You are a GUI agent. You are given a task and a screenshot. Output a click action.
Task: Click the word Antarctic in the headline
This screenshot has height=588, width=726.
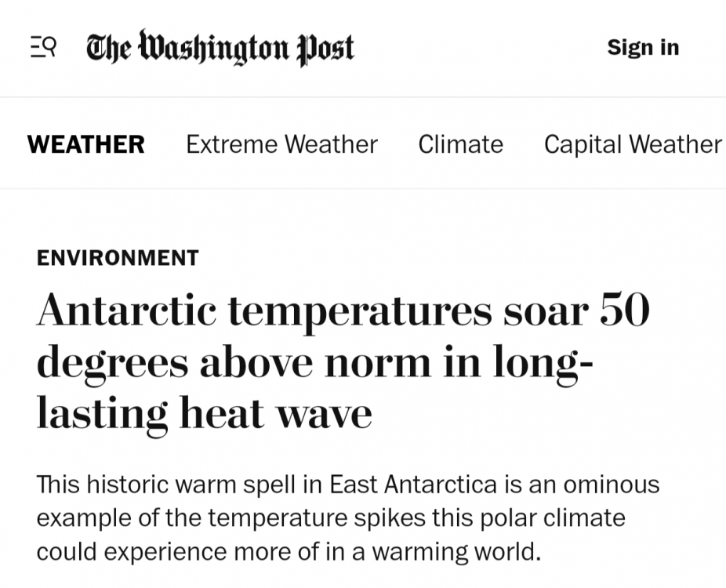pyautogui.click(x=126, y=310)
